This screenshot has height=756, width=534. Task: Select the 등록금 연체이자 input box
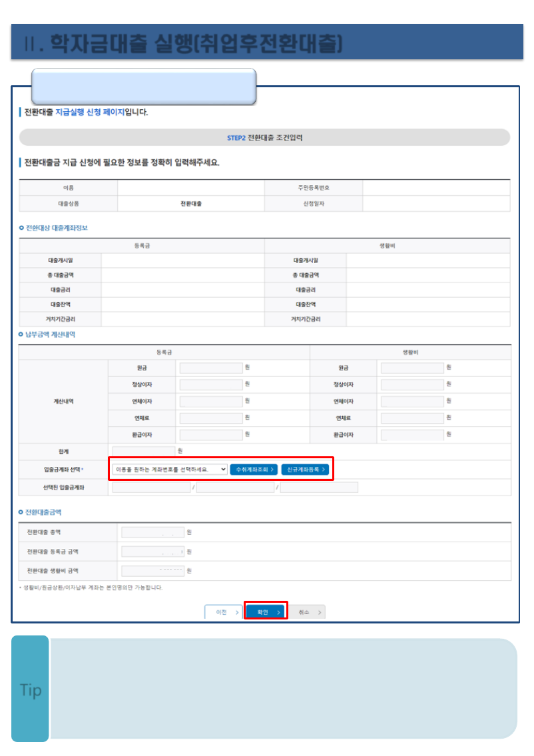click(211, 402)
